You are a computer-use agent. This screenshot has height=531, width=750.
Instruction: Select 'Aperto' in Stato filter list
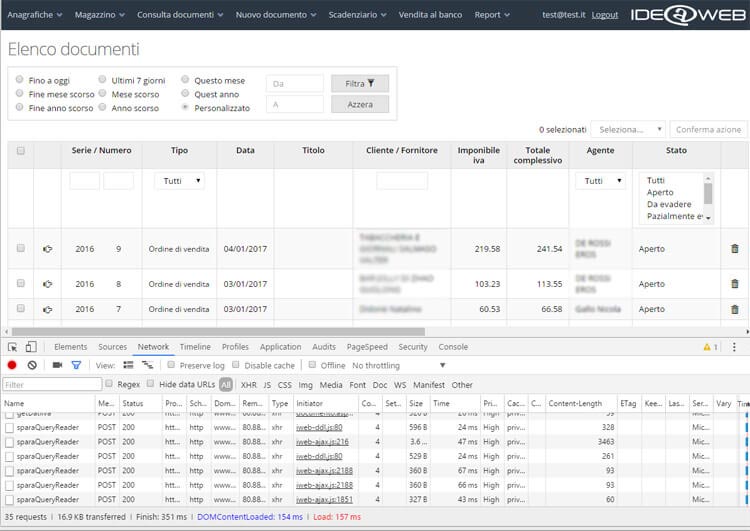pyautogui.click(x=660, y=192)
